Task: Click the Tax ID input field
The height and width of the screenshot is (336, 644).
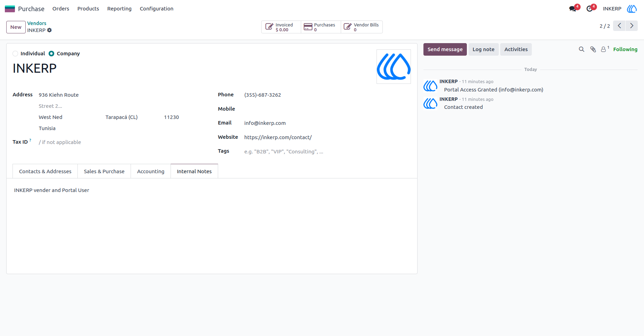Action: (122, 142)
